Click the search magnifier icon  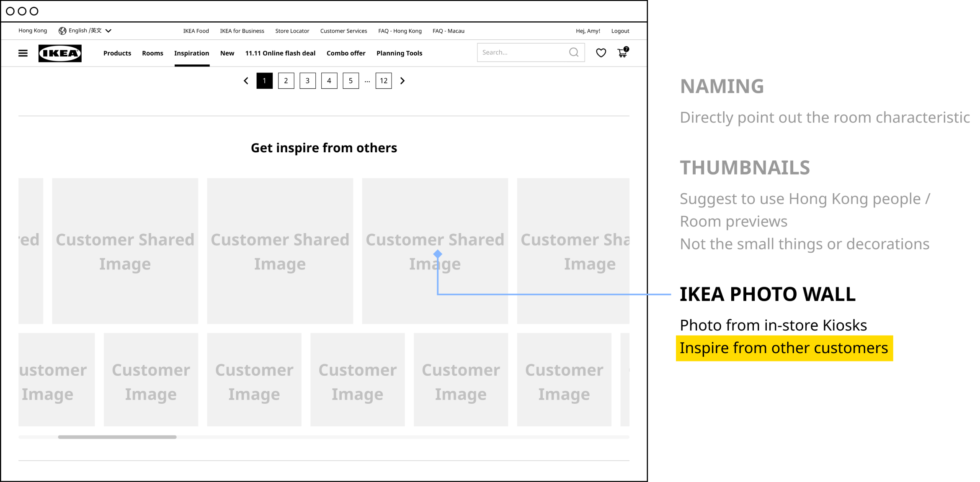click(574, 52)
